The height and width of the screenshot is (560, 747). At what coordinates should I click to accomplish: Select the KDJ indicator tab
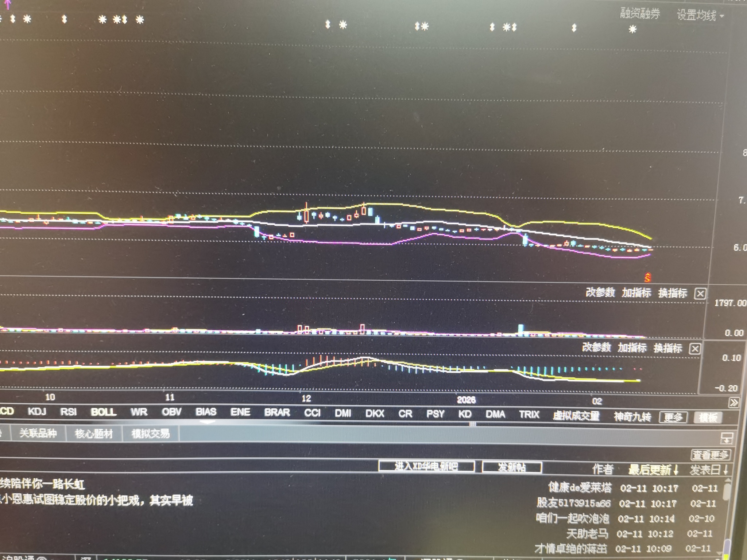pyautogui.click(x=37, y=412)
